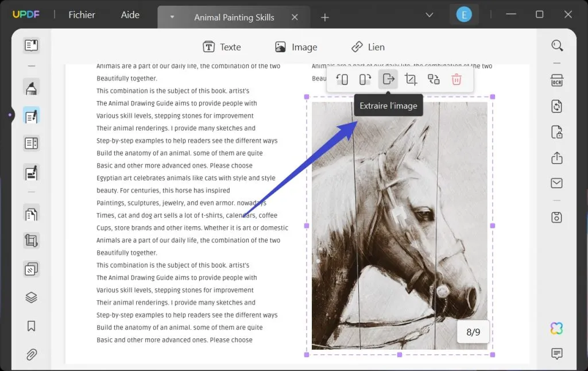588x371 pixels.
Task: Open the Fichier menu
Action: click(82, 14)
